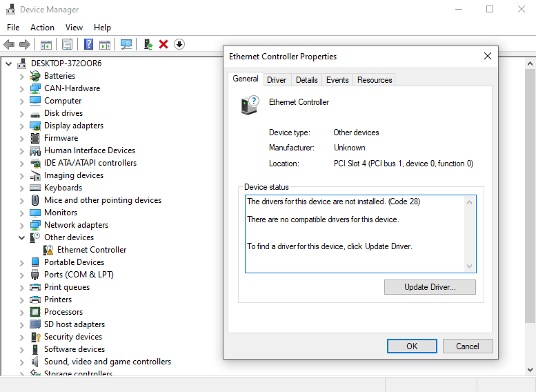Click Cancel in the properties dialog
The image size is (536, 392).
click(x=468, y=346)
